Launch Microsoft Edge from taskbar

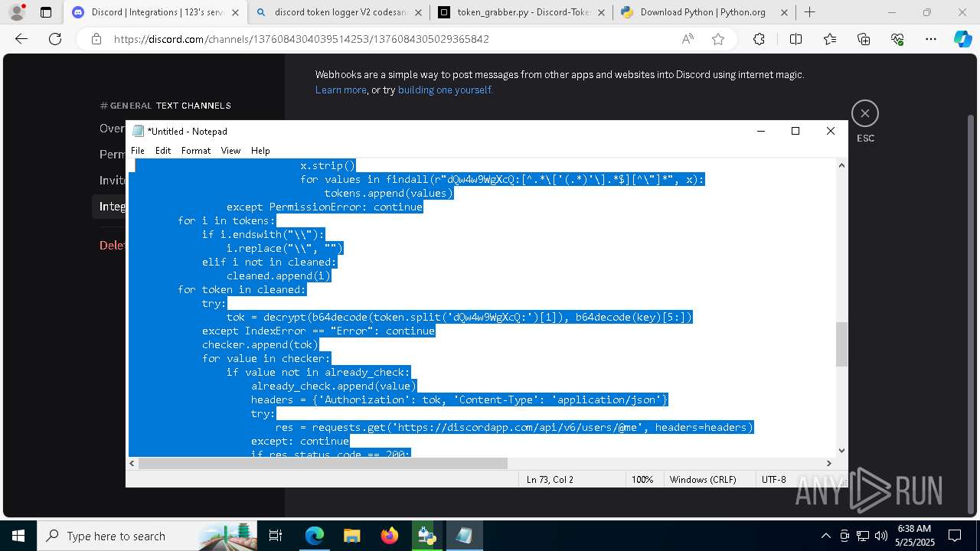coord(315,536)
